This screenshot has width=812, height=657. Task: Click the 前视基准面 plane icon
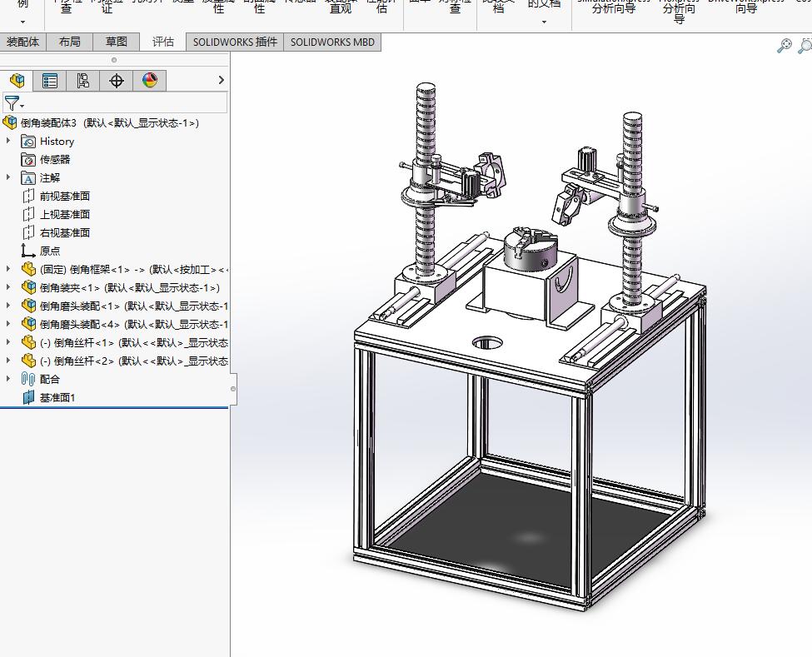pyautogui.click(x=28, y=197)
